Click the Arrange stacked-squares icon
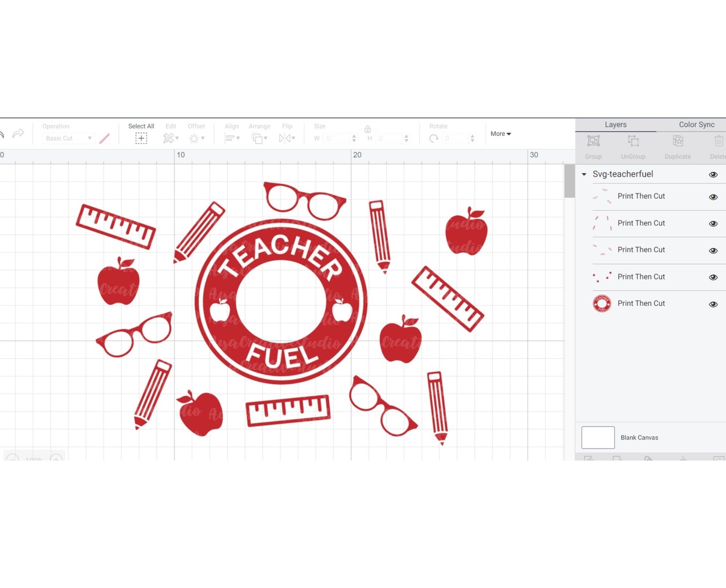Viewport: 726px width, 588px height. pos(257,138)
